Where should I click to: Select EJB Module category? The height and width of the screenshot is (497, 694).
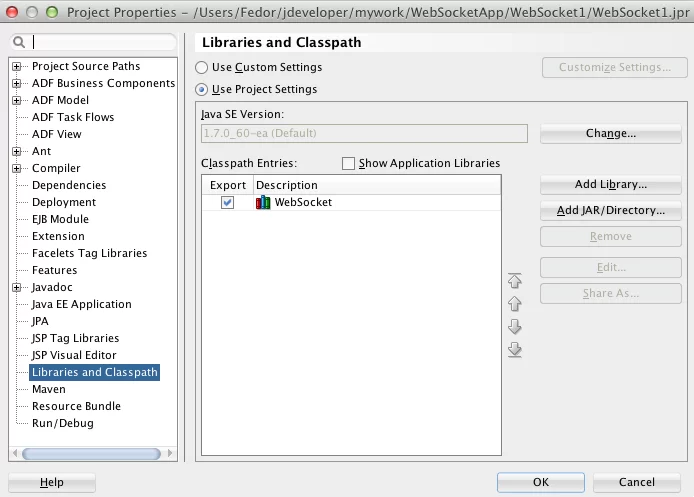pyautogui.click(x=60, y=219)
